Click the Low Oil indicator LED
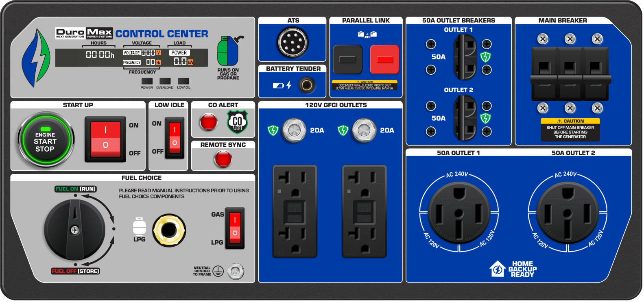 coord(183,81)
